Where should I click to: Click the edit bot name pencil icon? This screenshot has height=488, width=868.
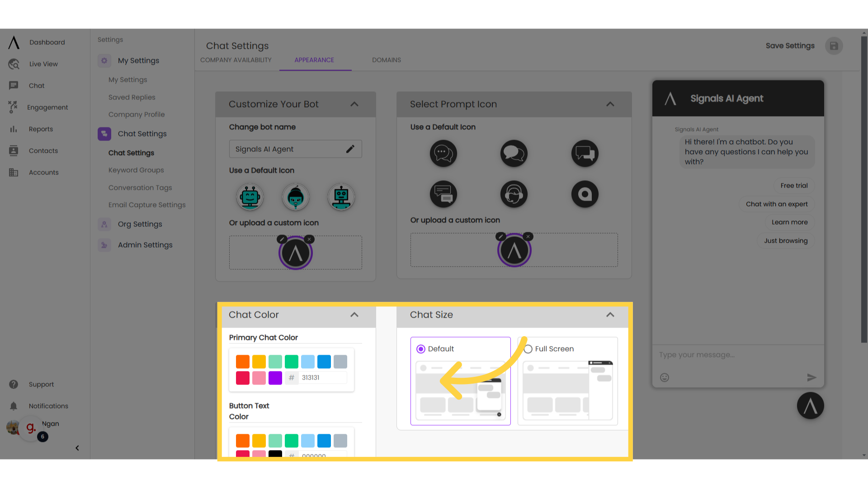click(x=350, y=149)
